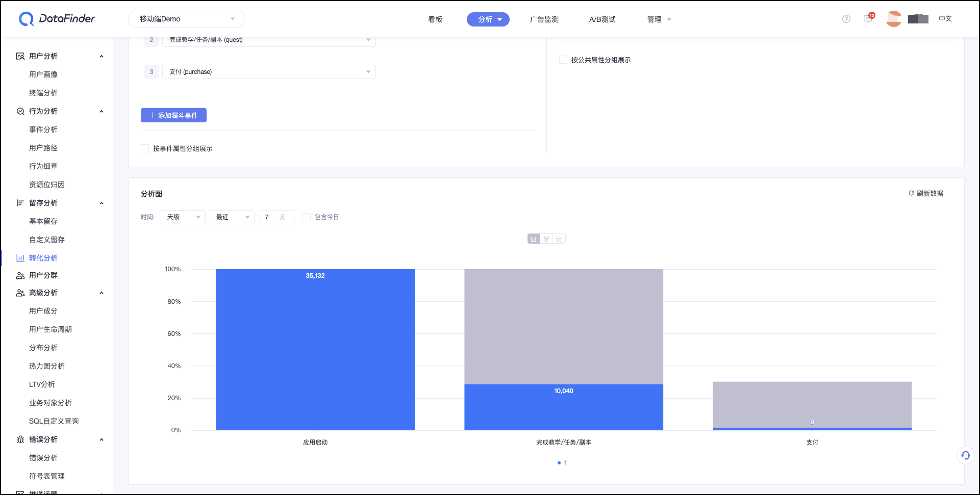Check the 包含今日 option

coord(307,217)
